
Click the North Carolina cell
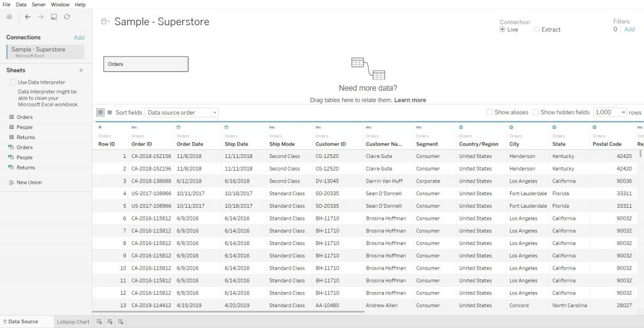[569, 305]
